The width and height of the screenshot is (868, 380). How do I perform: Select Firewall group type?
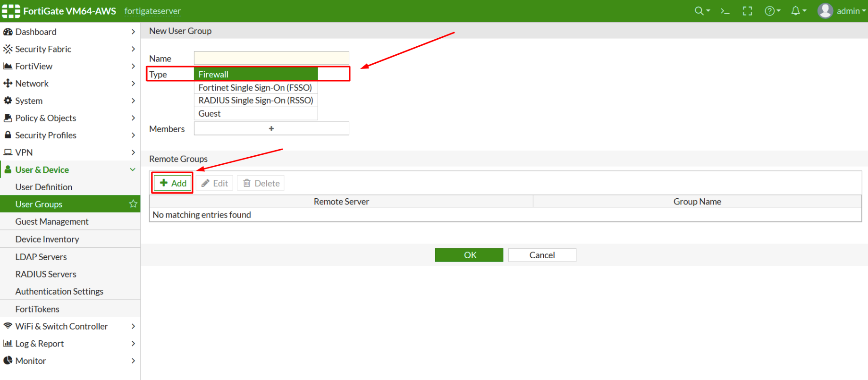(256, 74)
